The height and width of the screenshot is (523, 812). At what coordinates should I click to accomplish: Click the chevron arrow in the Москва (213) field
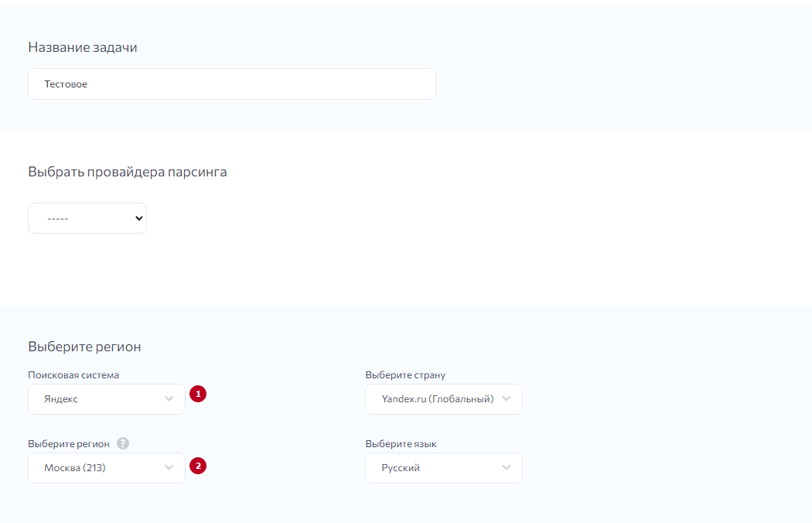(x=169, y=468)
